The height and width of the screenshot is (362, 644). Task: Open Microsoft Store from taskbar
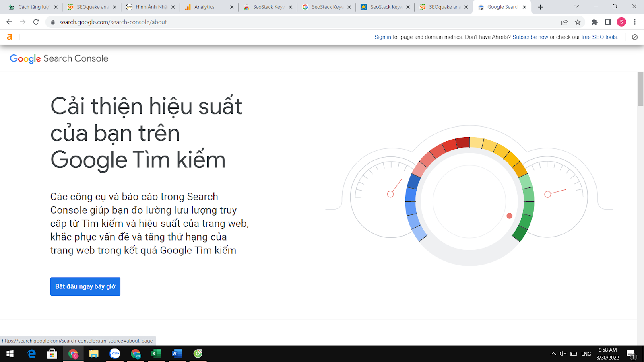(52, 354)
